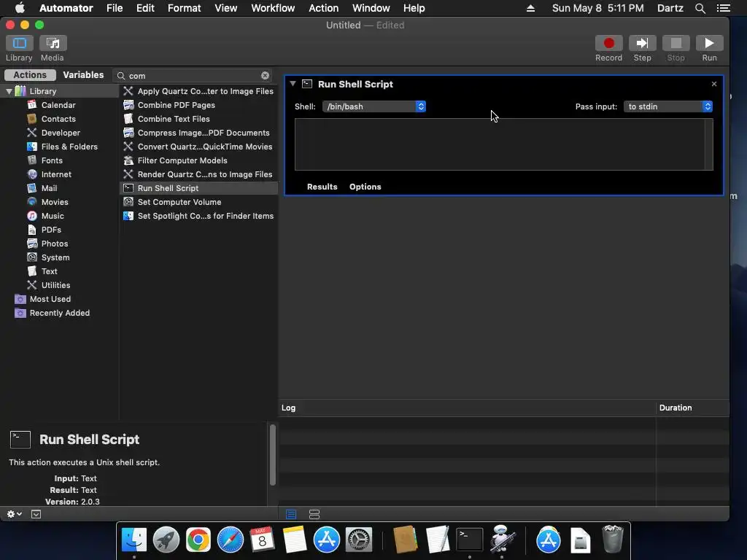
Task: Open the Shell /bin/bash dropdown
Action: click(x=374, y=106)
